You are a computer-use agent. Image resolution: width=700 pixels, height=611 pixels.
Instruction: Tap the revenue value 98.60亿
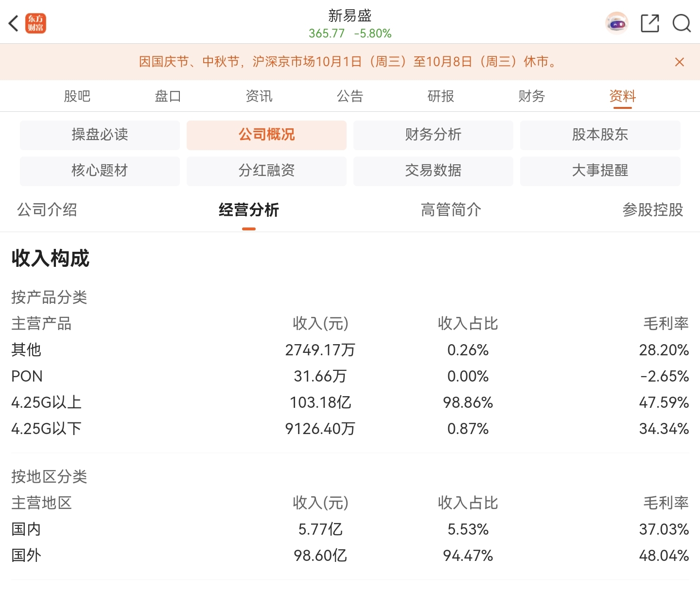click(320, 556)
